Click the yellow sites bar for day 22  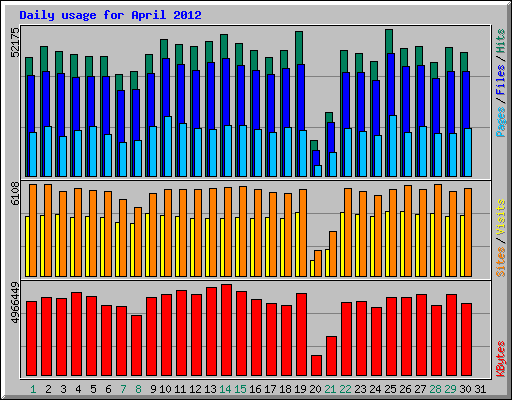tap(342, 244)
